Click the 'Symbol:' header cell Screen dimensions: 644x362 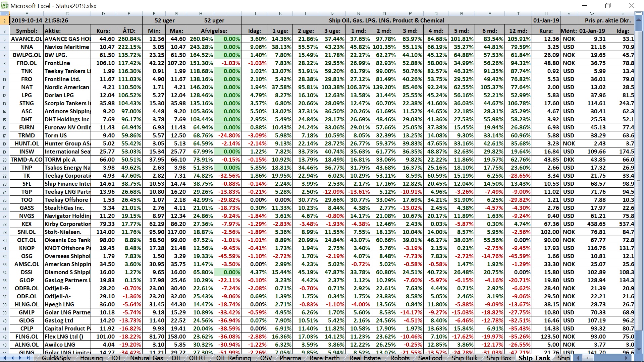(x=27, y=31)
